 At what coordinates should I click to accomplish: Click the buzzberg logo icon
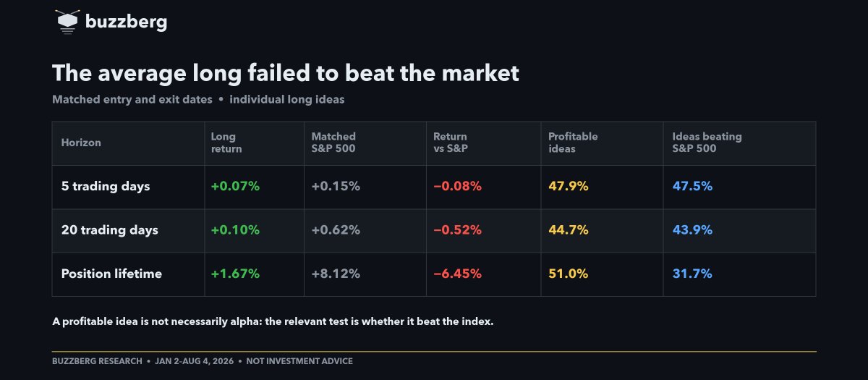pyautogui.click(x=67, y=21)
